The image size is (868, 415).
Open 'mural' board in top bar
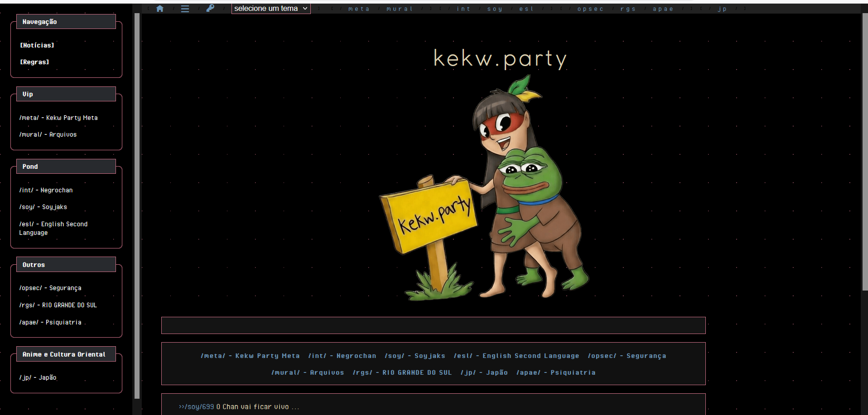point(400,9)
